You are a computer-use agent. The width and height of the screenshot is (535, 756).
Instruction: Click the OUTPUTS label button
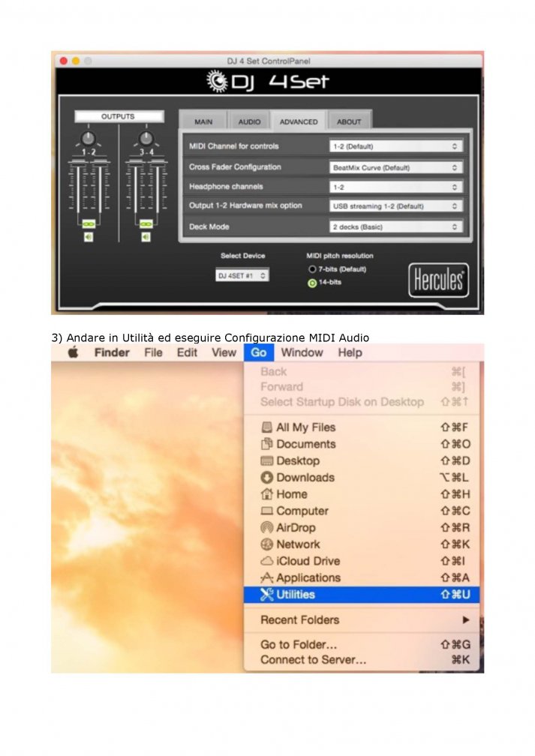[119, 116]
